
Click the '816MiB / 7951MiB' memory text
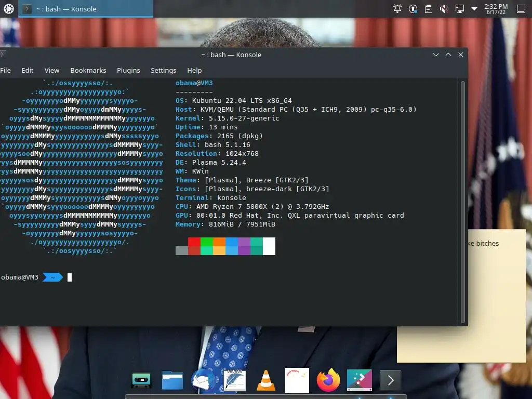pos(242,224)
